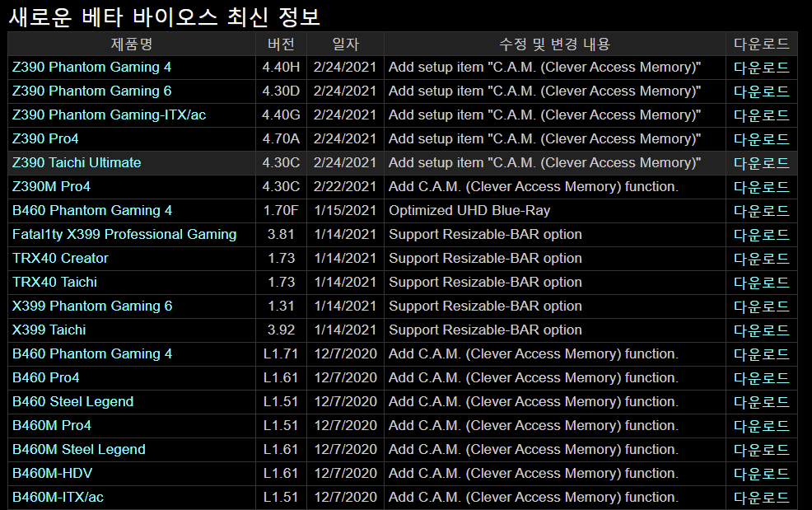Click 다운로드 for Fatal1ty X399 Professional Gaming
Image resolution: width=812 pixels, height=510 pixels.
click(761, 234)
